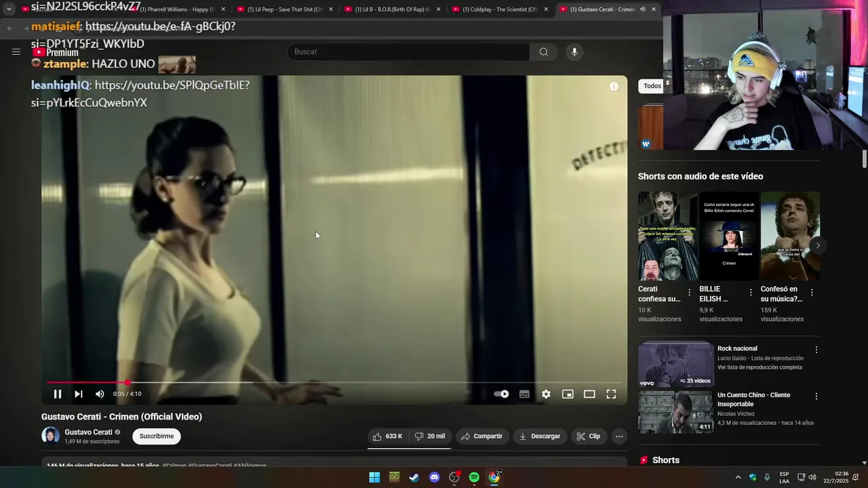868x488 pixels.
Task: Start voice search with the microphone icon
Action: click(x=574, y=52)
